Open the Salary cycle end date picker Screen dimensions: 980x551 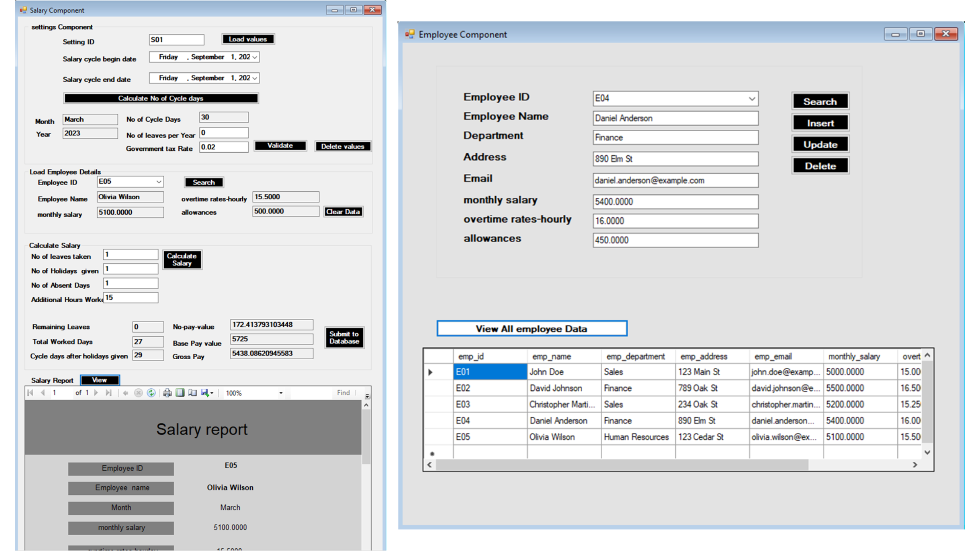point(255,78)
